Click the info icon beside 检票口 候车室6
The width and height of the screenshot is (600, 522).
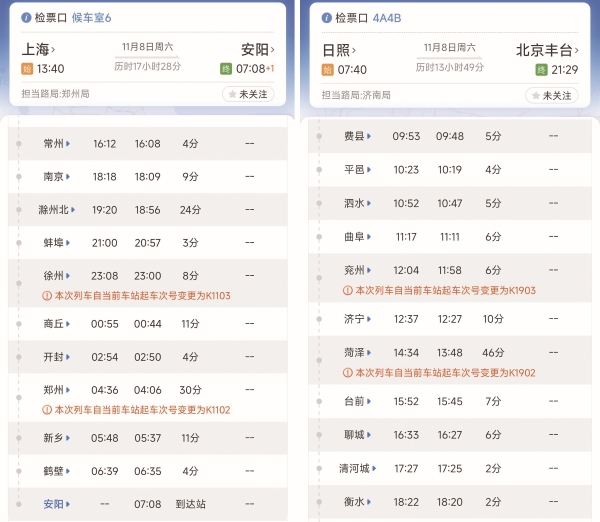click(26, 18)
